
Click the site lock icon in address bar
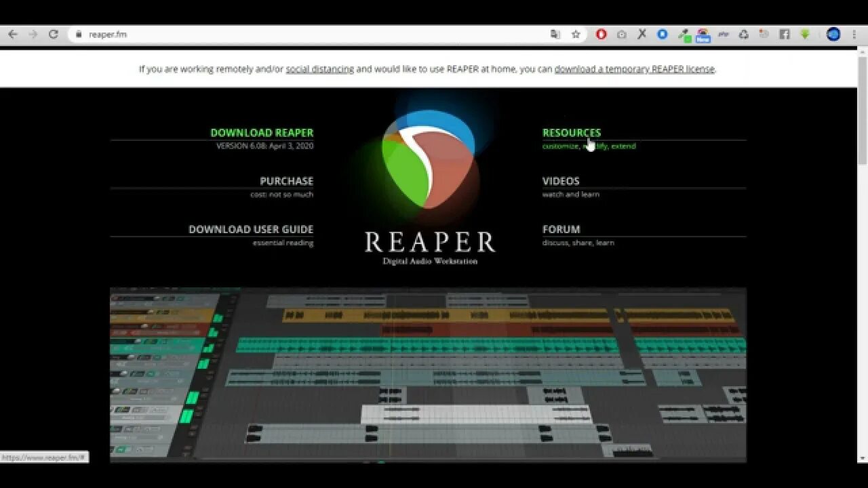(79, 35)
